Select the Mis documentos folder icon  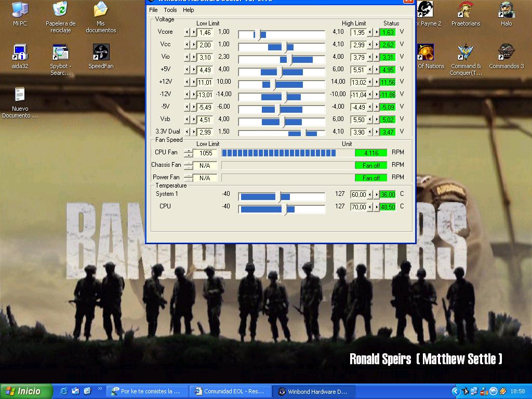[x=101, y=16]
